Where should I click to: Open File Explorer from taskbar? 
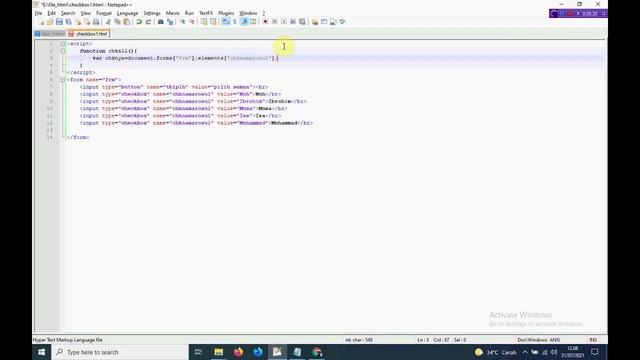(219, 352)
